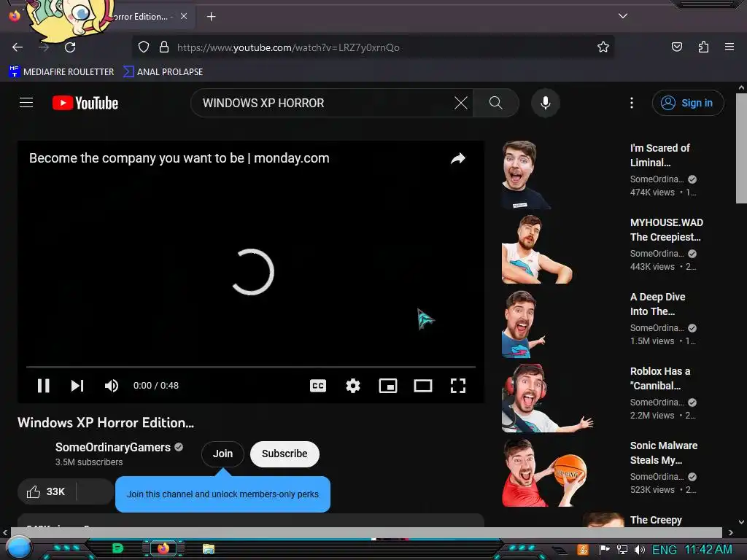Pause the video playback
Image resolution: width=747 pixels, height=560 pixels.
pos(43,386)
